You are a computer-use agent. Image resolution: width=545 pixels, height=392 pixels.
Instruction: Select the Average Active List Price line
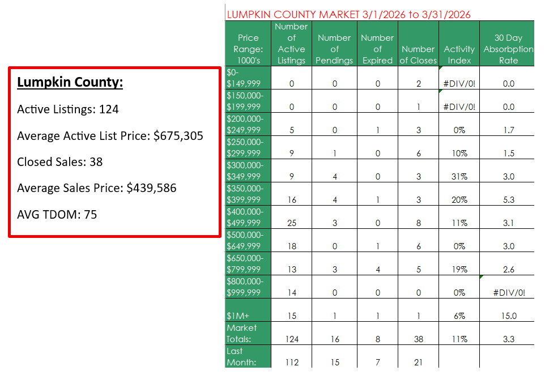[110, 136]
